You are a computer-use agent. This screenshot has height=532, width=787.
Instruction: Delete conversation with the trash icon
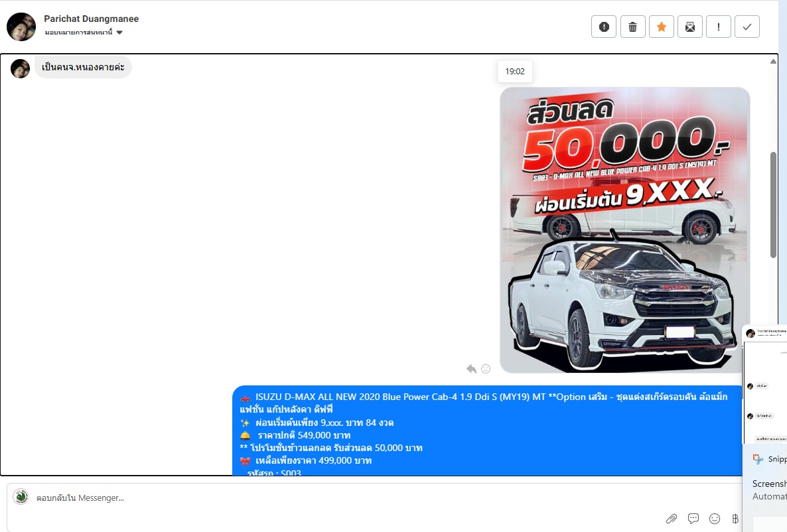click(x=632, y=27)
